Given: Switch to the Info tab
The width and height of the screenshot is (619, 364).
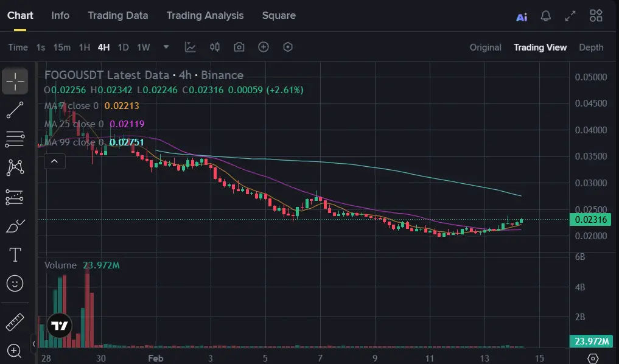Looking at the screenshot, I should coord(60,15).
